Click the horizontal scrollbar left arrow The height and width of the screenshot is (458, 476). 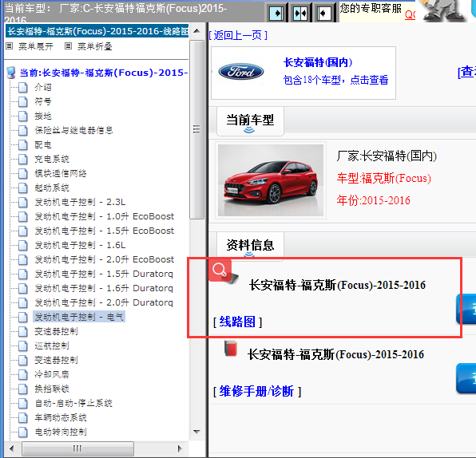tap(12, 448)
